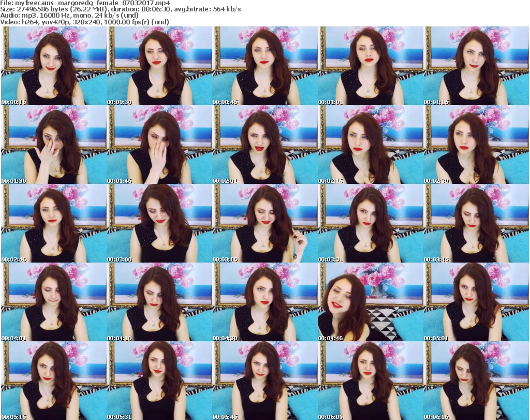
Task: Open the frame at 00:02:01
Action: point(265,144)
